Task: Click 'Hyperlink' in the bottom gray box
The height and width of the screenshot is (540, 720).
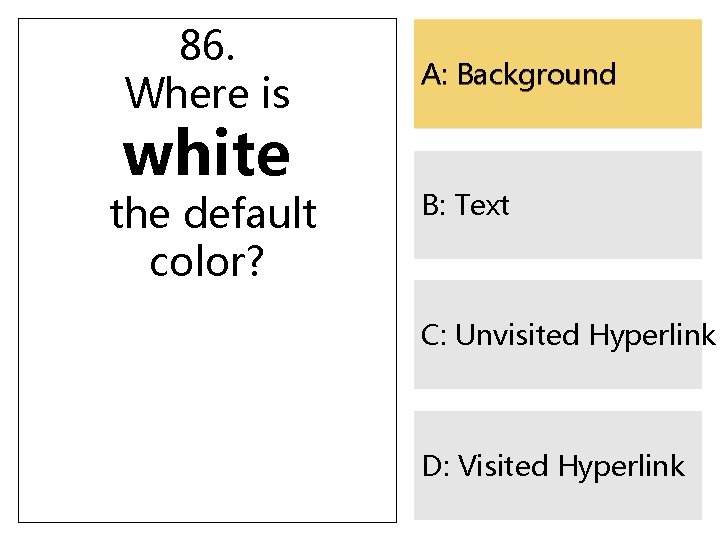Action: pos(621,466)
